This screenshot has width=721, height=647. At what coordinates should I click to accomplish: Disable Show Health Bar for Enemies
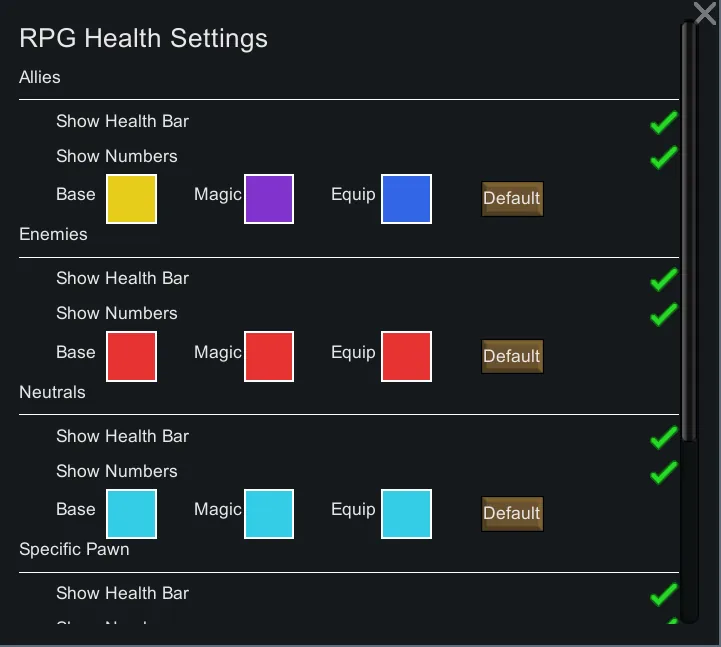click(663, 280)
